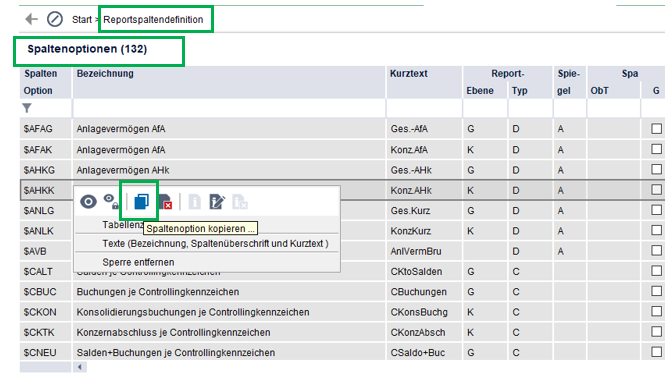This screenshot has width=665, height=379.
Task: Select the $AFAK row cell
Action: [x=45, y=150]
